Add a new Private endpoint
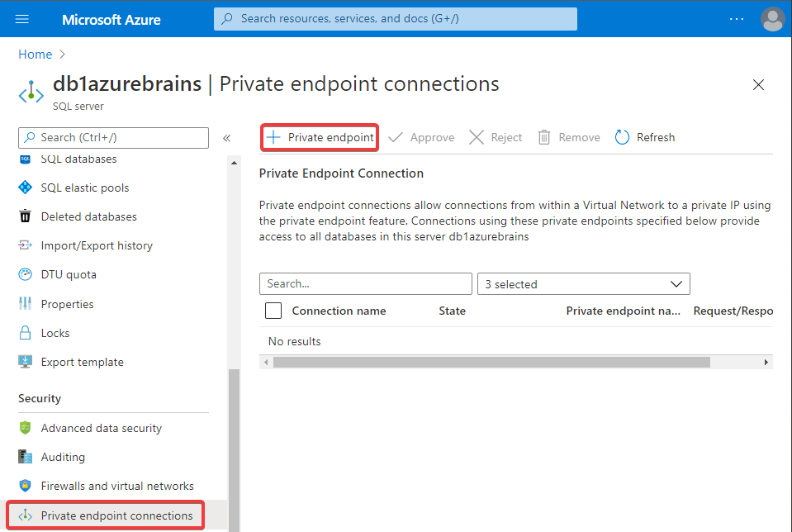 tap(320, 137)
